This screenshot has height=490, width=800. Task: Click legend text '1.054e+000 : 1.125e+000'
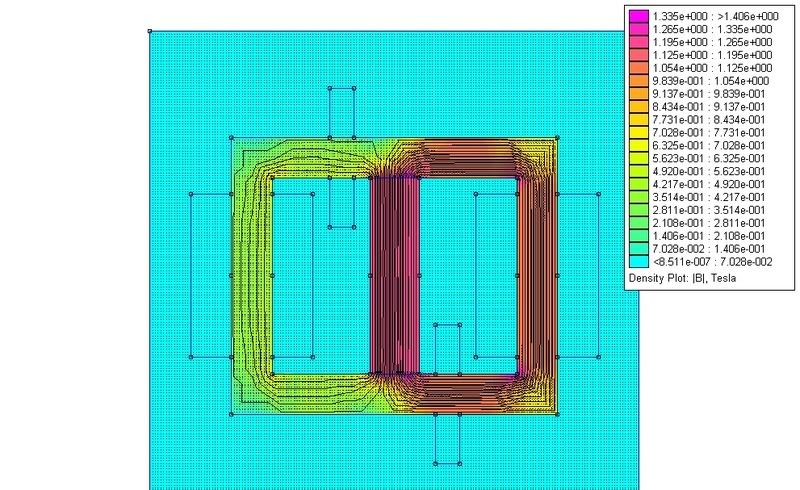(713, 68)
